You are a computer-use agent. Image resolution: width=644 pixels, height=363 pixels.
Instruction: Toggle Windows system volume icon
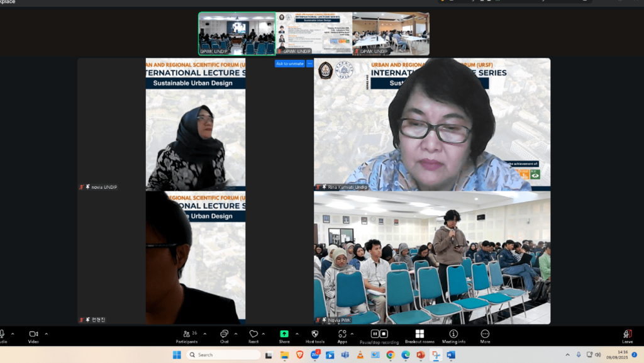pyautogui.click(x=597, y=355)
